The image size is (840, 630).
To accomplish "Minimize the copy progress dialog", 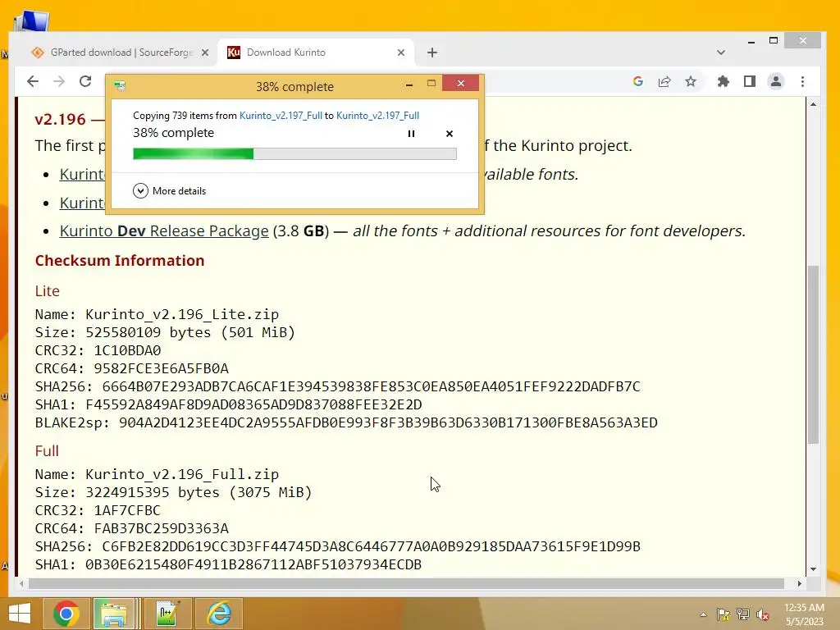I will [x=409, y=84].
